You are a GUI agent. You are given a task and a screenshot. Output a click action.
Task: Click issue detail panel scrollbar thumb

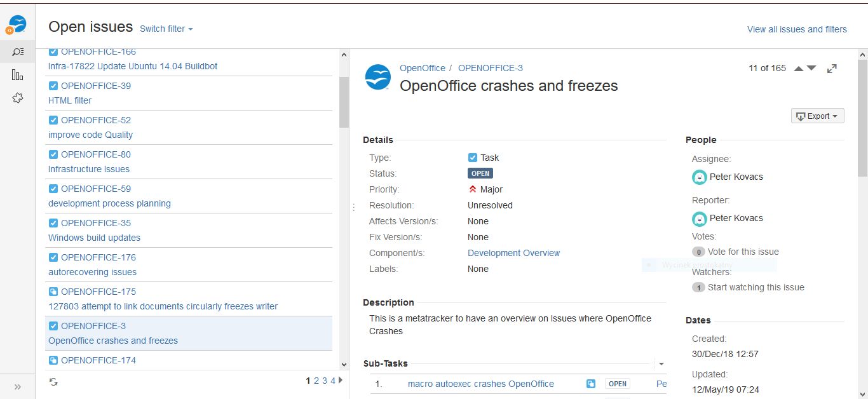(x=862, y=118)
